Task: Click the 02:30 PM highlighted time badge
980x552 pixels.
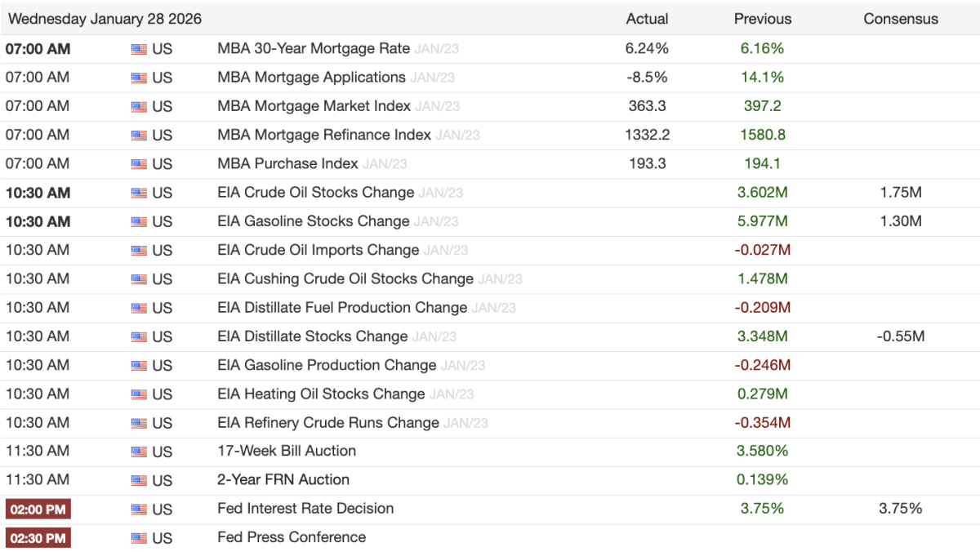Action: coord(38,538)
